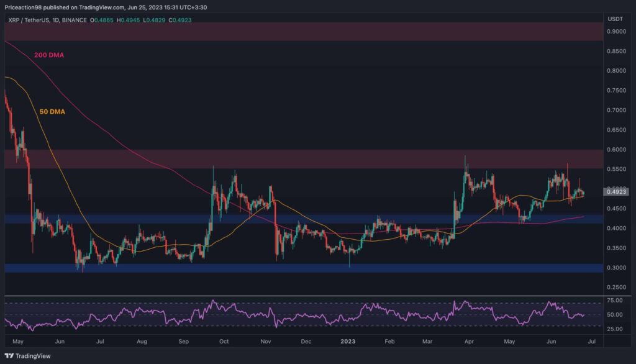Image resolution: width=636 pixels, height=364 pixels.
Task: Click the 0.5500 price axis label
Action: coord(616,169)
